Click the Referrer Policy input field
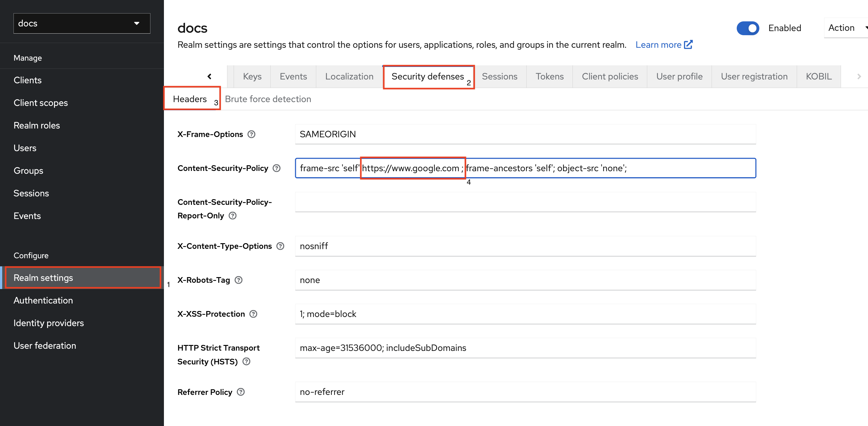This screenshot has width=868, height=426. point(525,392)
